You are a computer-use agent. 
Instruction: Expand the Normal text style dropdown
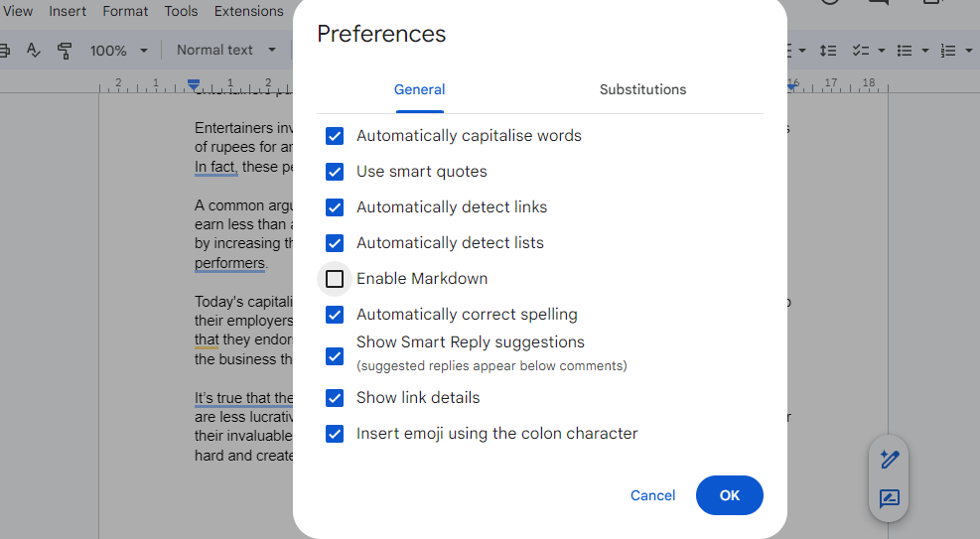pos(226,50)
